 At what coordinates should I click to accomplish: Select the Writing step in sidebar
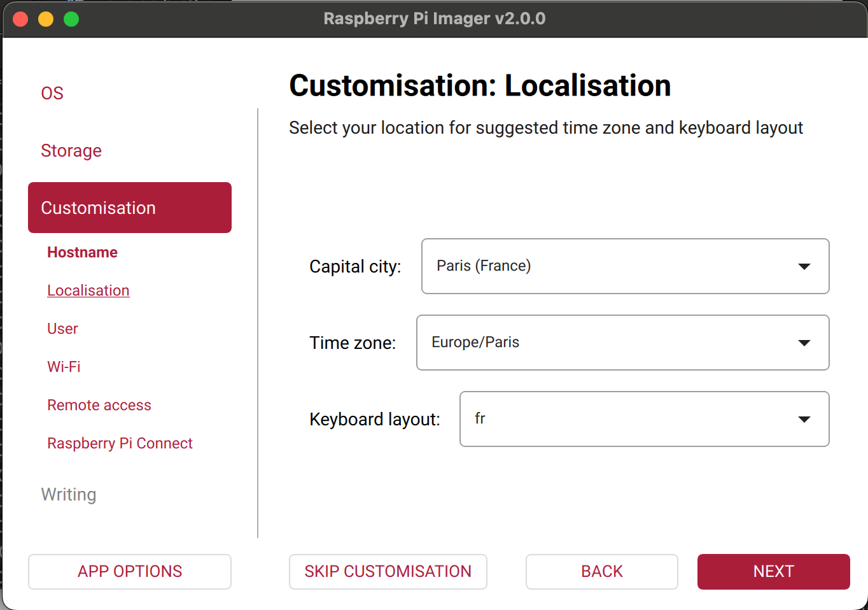[69, 494]
